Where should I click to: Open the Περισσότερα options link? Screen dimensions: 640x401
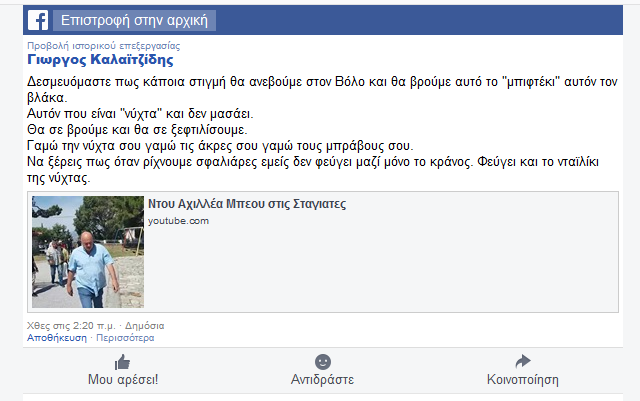click(125, 338)
